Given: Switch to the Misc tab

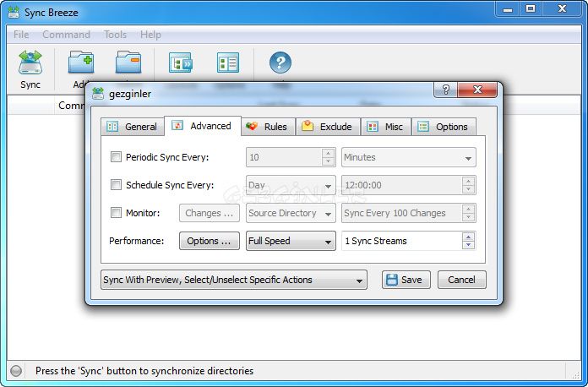Looking at the screenshot, I should pyautogui.click(x=385, y=127).
